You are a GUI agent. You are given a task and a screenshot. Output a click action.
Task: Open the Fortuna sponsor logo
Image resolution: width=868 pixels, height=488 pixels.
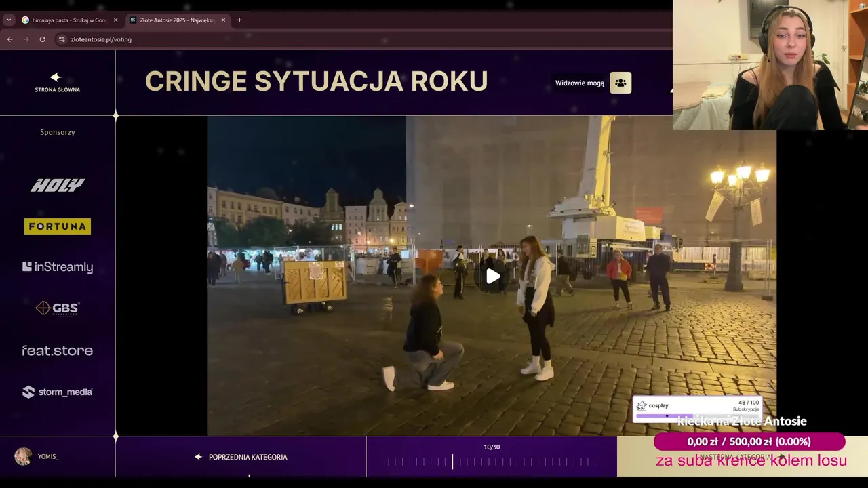click(58, 226)
